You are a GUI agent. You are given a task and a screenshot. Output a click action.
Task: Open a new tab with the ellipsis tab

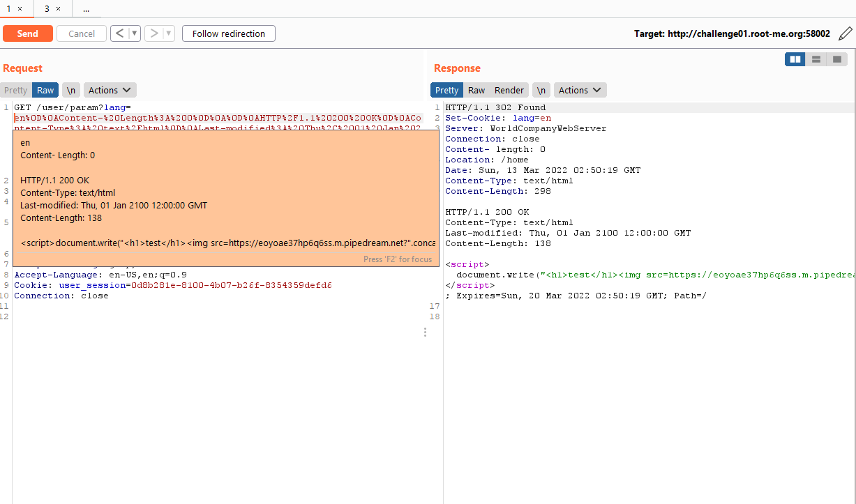(86, 8)
